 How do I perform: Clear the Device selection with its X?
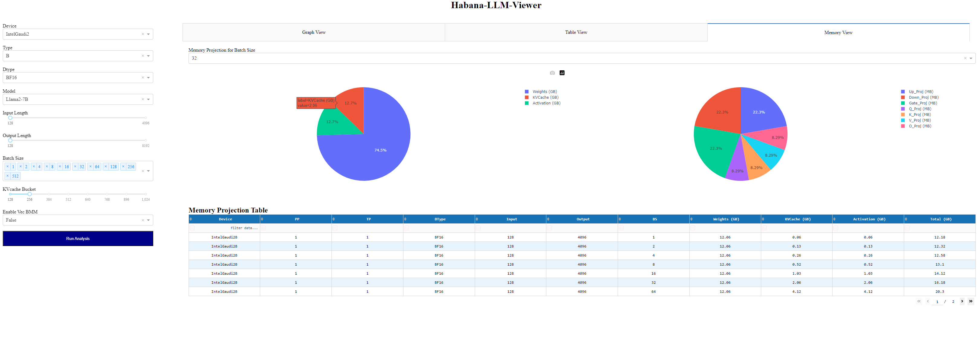[x=143, y=34]
